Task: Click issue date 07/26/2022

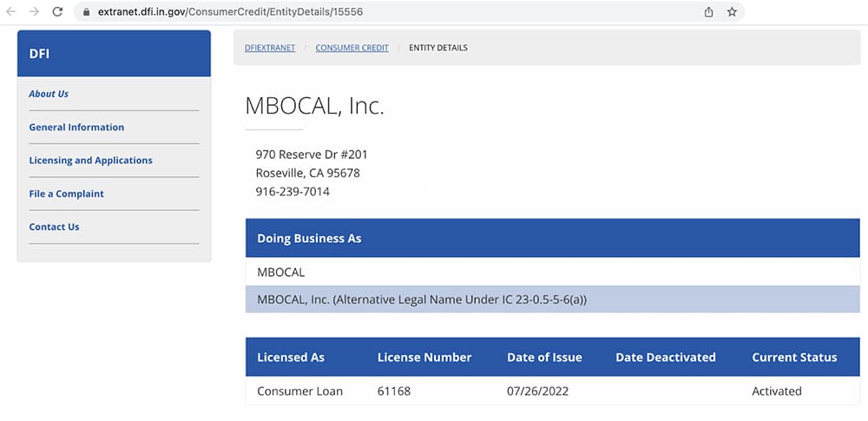Action: coord(538,391)
